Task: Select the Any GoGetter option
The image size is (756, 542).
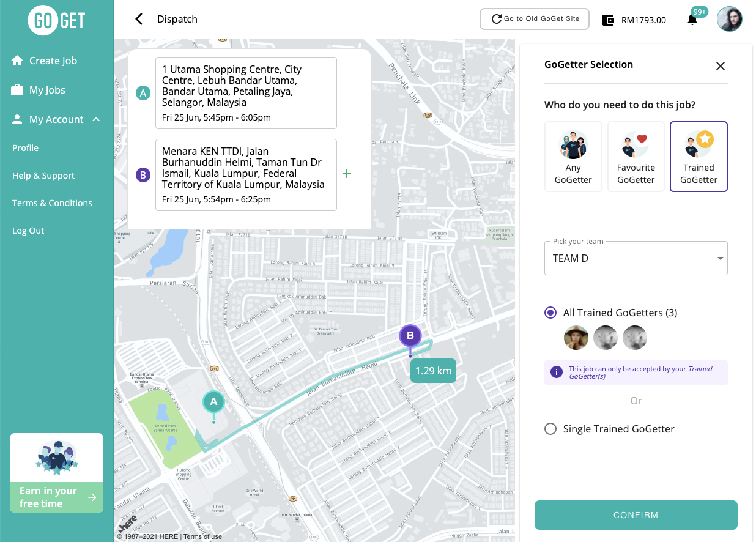Action: click(x=573, y=157)
